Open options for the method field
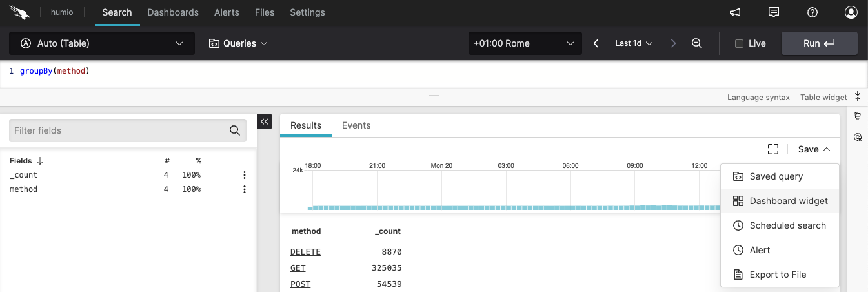 click(x=245, y=189)
